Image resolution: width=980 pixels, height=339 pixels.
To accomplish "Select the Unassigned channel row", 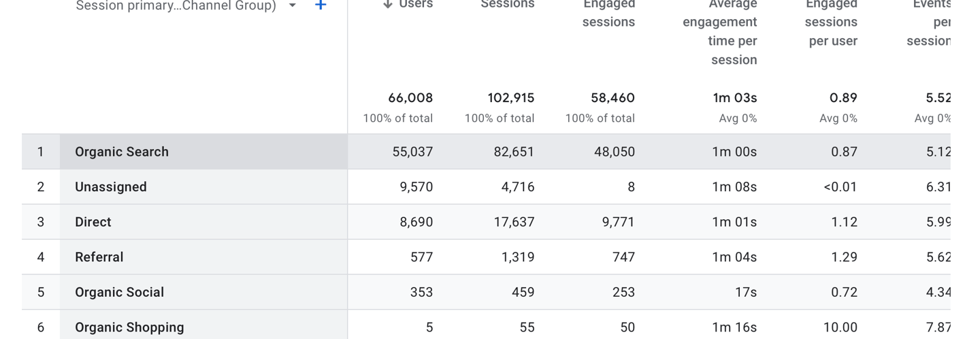I will (111, 187).
